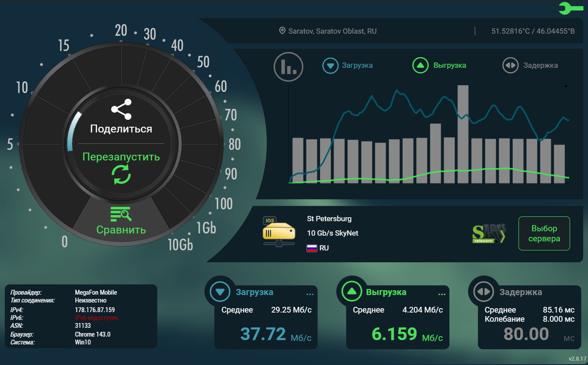Toggle the Выгрузка upload line in graph
Viewport: 588px width, 365px height.
[x=439, y=66]
